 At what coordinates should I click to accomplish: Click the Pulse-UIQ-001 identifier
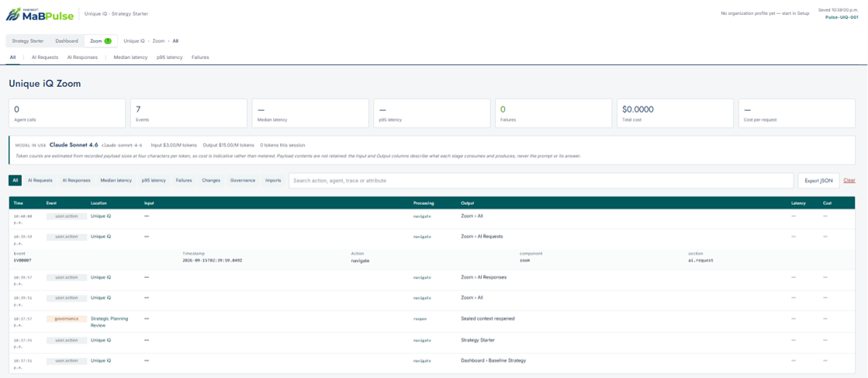pos(842,17)
